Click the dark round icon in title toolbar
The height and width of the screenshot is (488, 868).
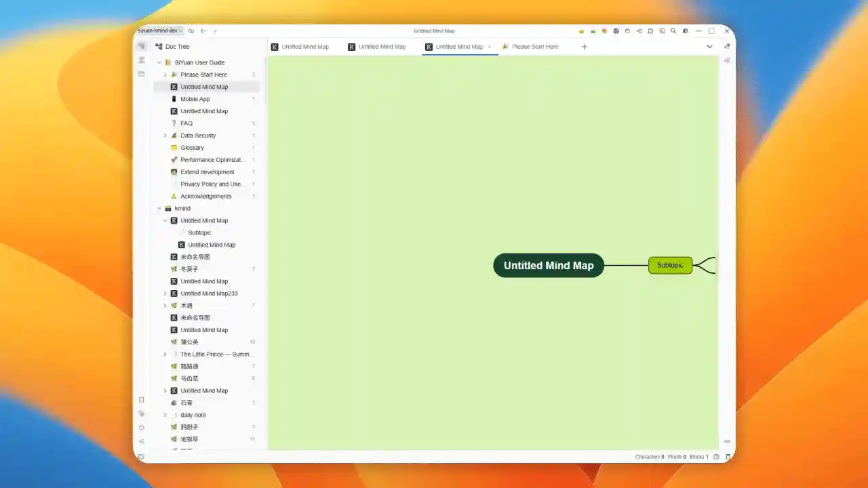pos(616,31)
